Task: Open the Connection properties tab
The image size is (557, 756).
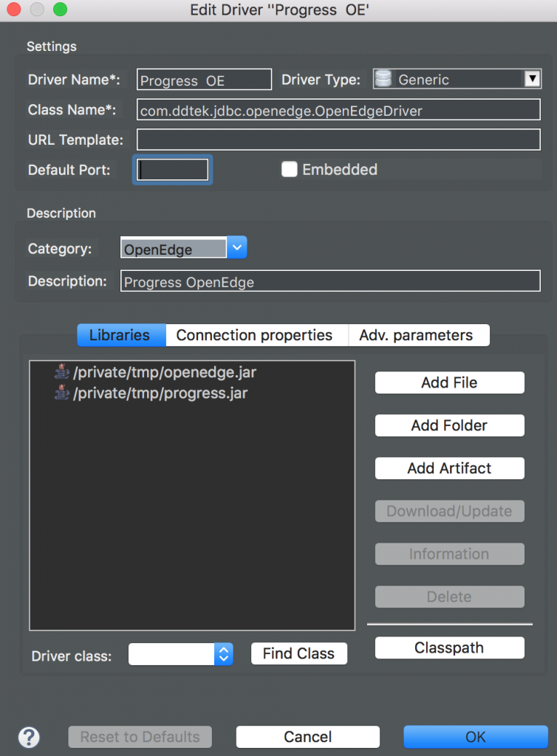Action: (256, 335)
